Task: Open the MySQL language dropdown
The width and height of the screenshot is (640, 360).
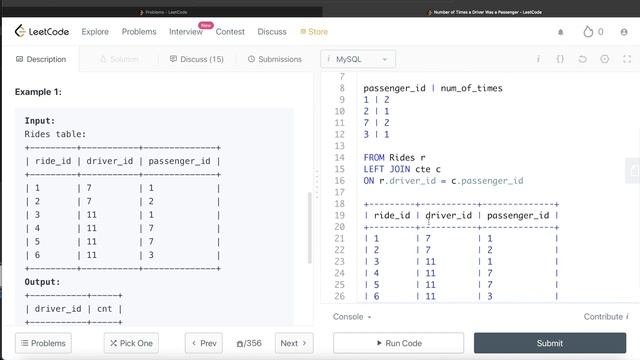Action: 358,59
